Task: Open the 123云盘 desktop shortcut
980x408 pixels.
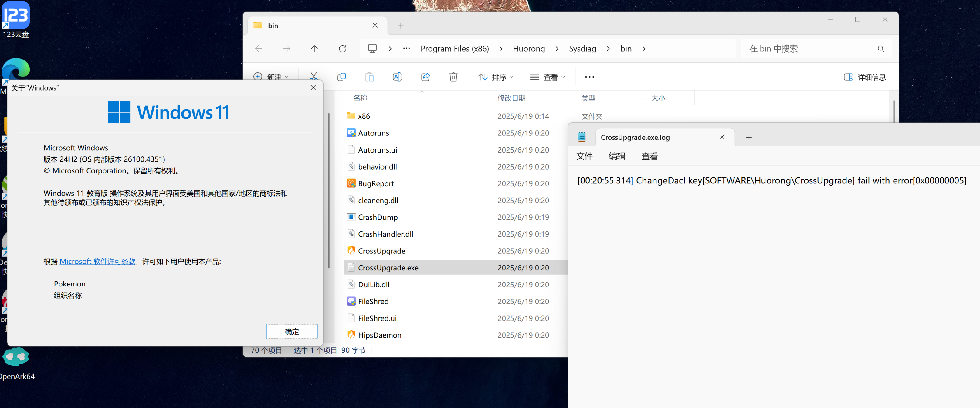Action: (x=15, y=20)
